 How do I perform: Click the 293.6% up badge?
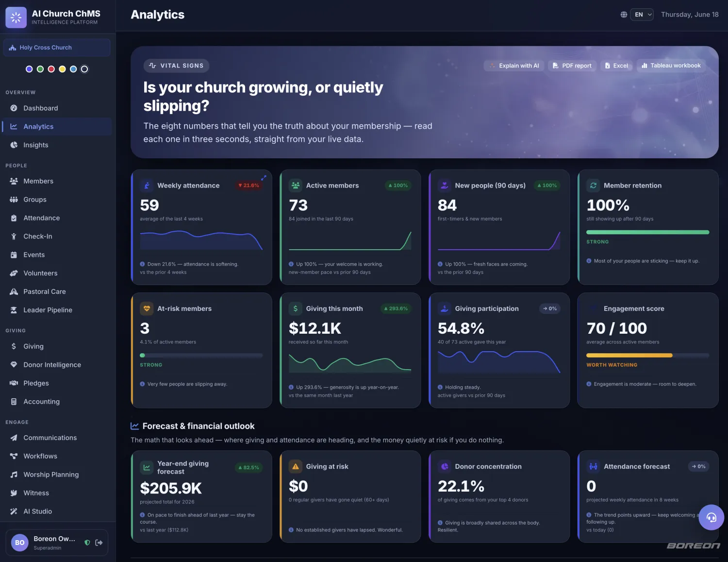396,308
